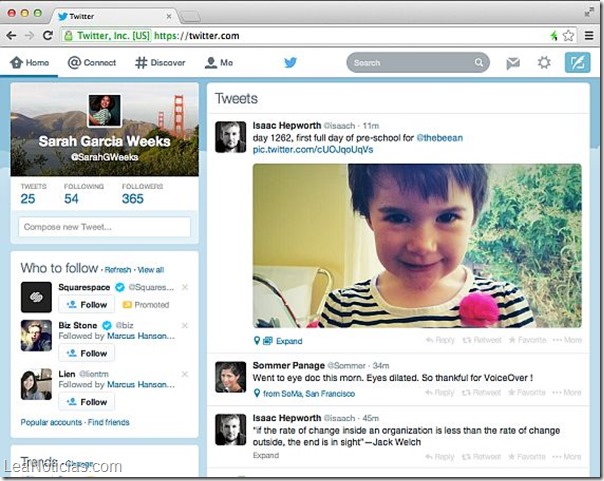Open Sommer Panage's avatar
The width and height of the screenshot is (604, 481).
tap(230, 377)
